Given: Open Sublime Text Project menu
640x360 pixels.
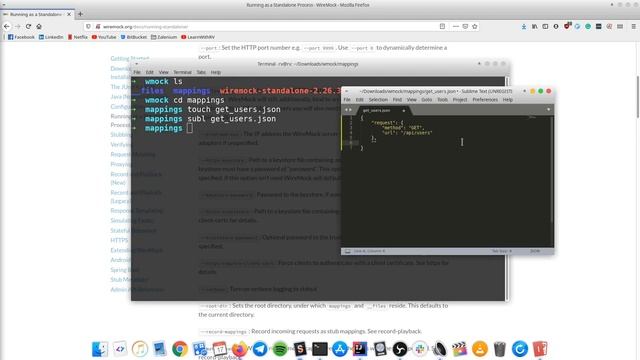Looking at the screenshot, I should (x=460, y=100).
